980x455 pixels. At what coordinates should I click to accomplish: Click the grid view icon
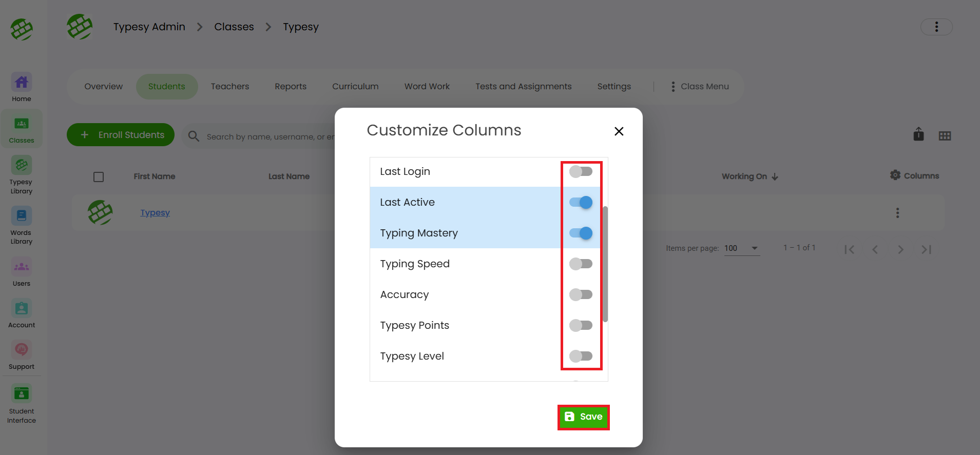click(945, 136)
